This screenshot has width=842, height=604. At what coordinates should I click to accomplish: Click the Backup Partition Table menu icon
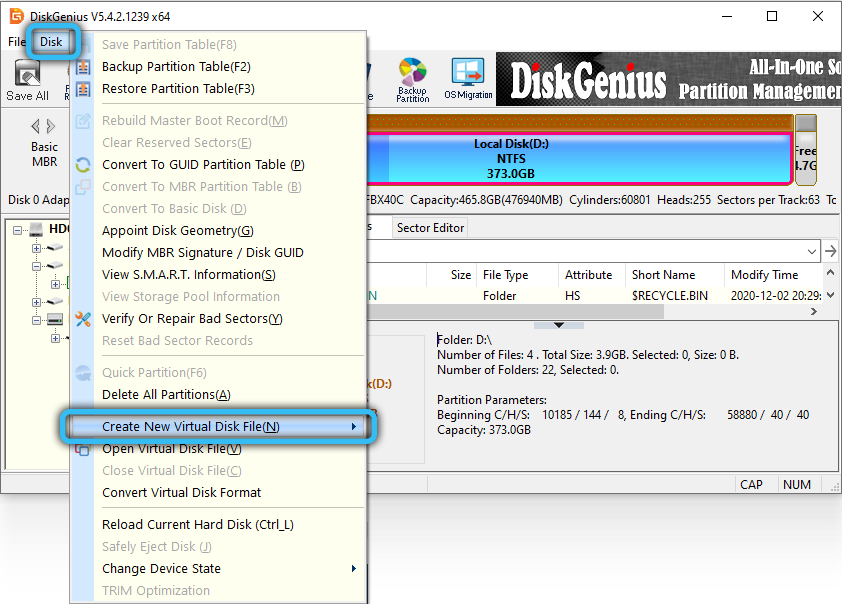pos(84,67)
